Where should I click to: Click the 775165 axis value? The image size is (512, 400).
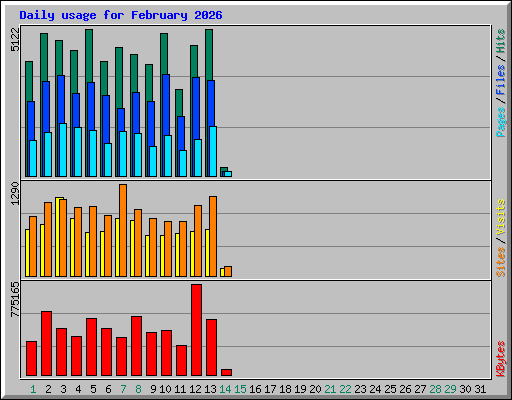tap(15, 299)
